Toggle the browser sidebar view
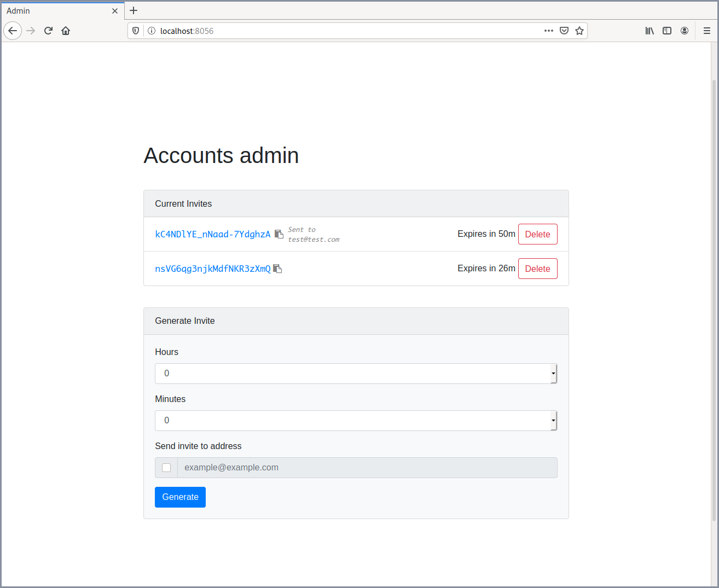This screenshot has height=588, width=719. coord(667,31)
